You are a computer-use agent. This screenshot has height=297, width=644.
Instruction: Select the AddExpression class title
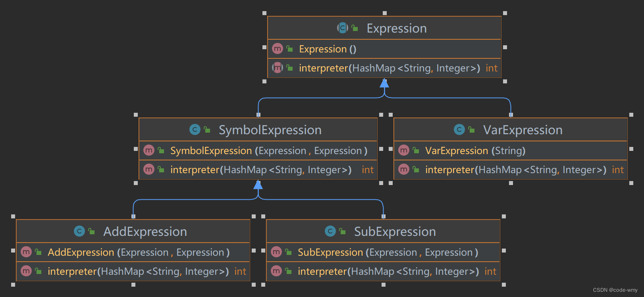pyautogui.click(x=145, y=232)
